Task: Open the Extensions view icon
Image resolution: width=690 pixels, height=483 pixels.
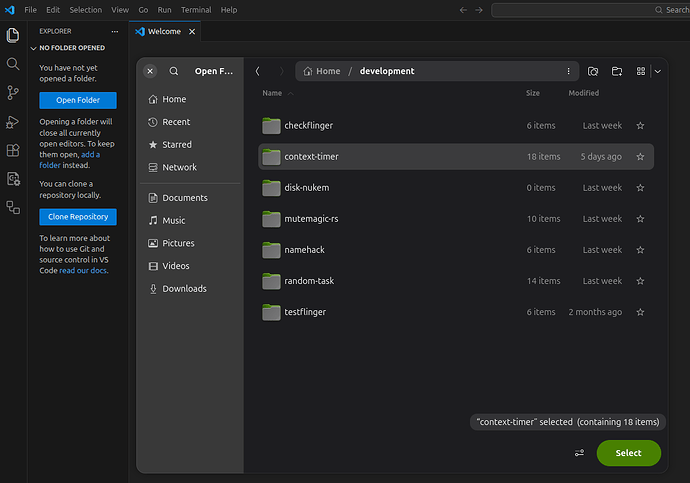Action: [13, 151]
